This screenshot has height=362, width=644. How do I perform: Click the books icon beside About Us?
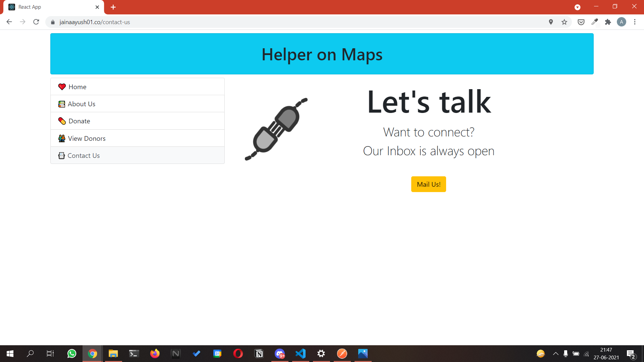tap(62, 104)
